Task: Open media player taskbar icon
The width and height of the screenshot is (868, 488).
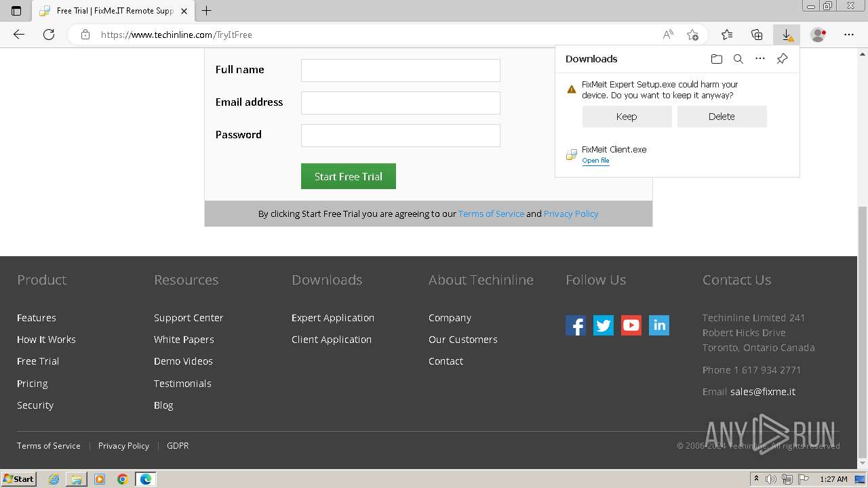Action: point(100,479)
